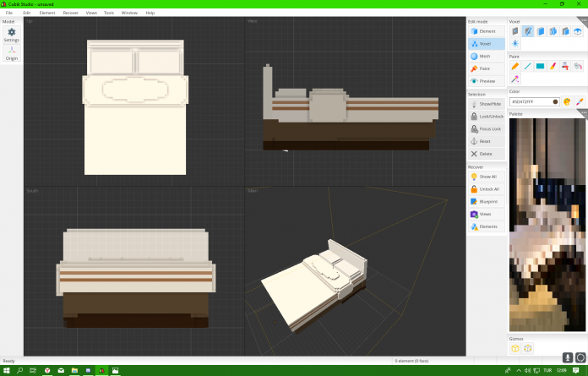Open the Tools menu

pyautogui.click(x=109, y=13)
